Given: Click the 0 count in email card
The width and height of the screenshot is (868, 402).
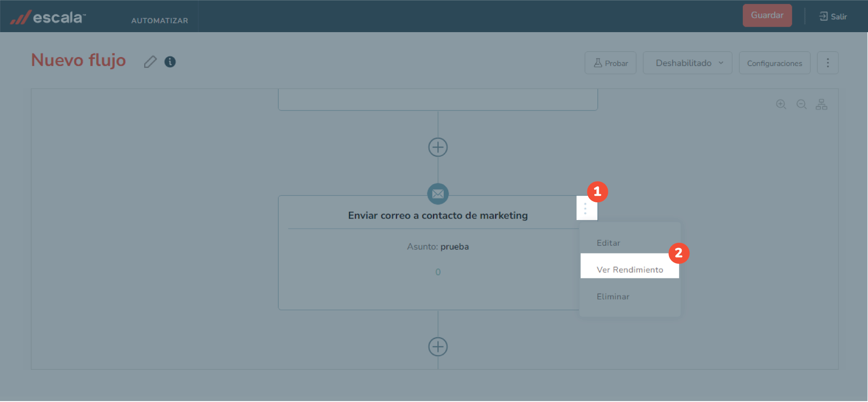Looking at the screenshot, I should pyautogui.click(x=438, y=272).
